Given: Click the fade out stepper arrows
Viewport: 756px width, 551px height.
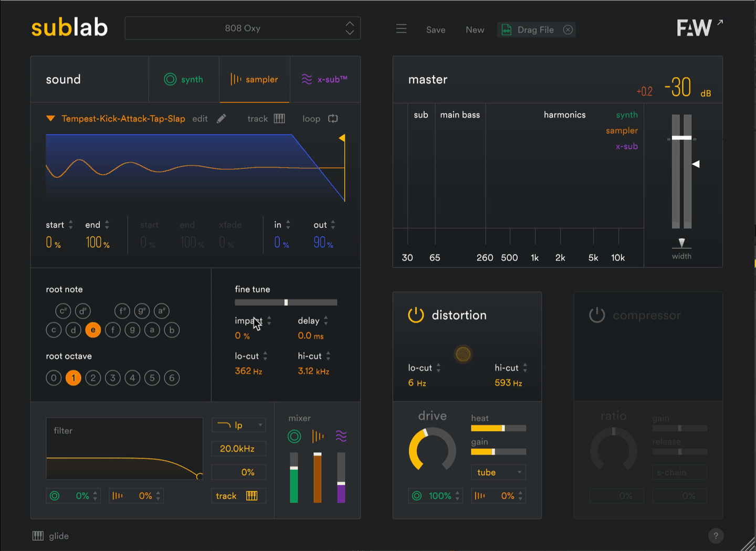Looking at the screenshot, I should [333, 225].
